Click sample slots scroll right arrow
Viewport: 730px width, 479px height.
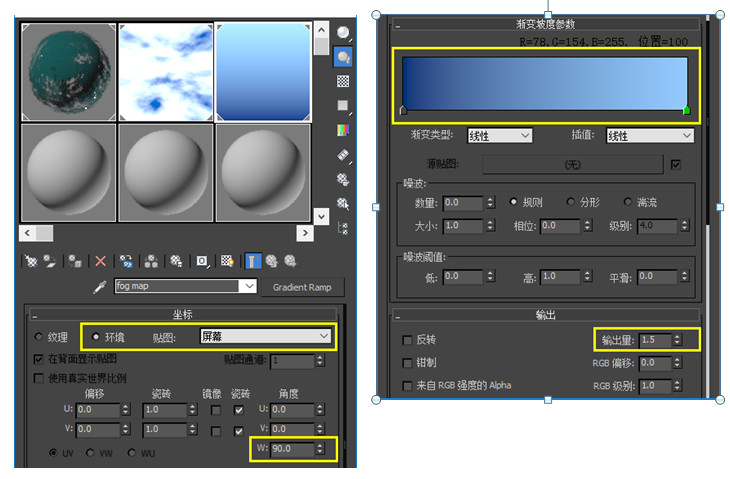(305, 233)
